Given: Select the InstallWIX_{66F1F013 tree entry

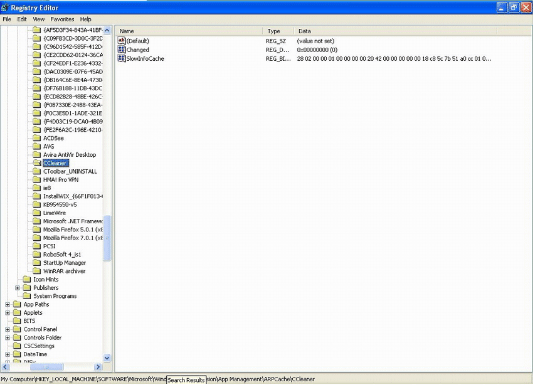Looking at the screenshot, I should pos(73,196).
